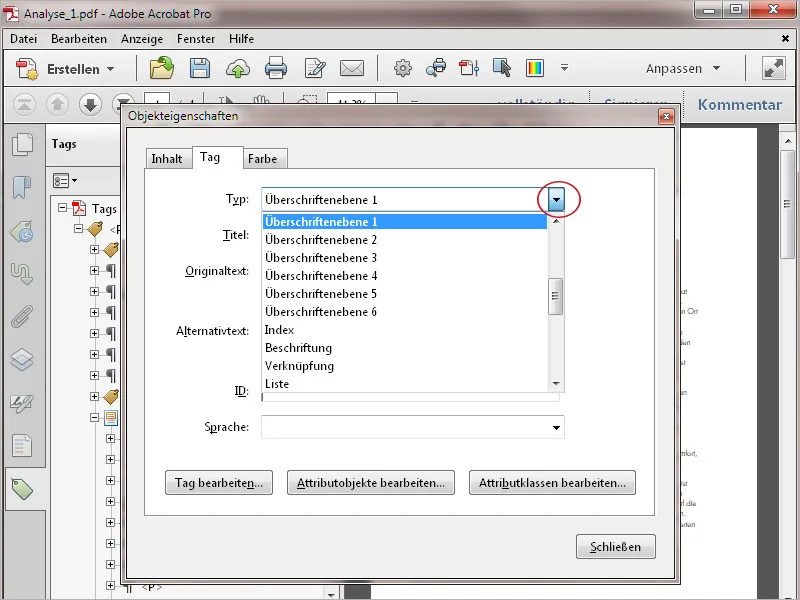This screenshot has height=600, width=800.
Task: Open Tags panel options menu
Action: (65, 181)
